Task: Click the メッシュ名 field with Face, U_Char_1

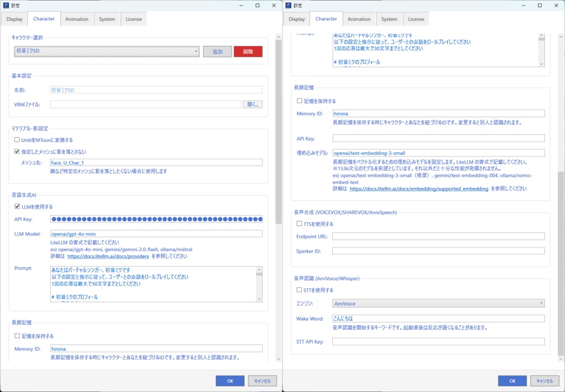Action: pos(156,163)
